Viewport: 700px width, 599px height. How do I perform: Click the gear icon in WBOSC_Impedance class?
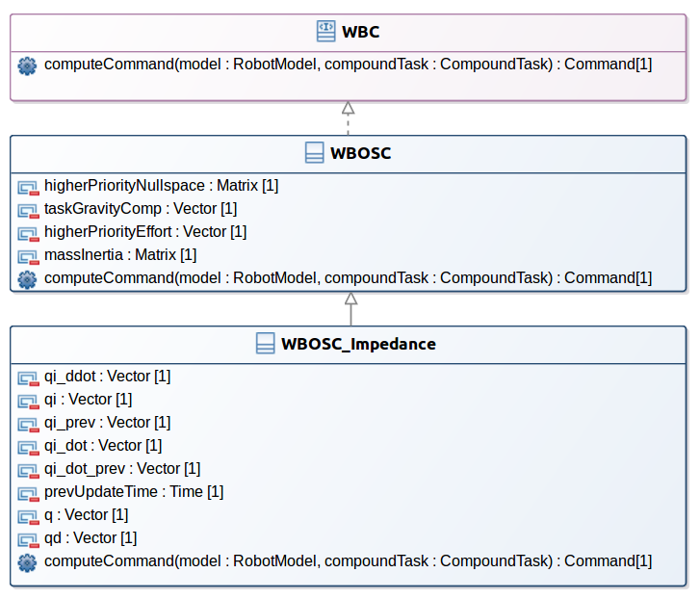(x=27, y=561)
